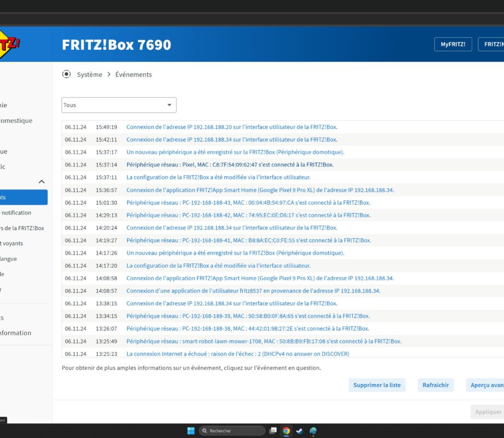Viewport: 504px width, 438px height.
Task: Click the 13:26:07 time cell
Action: tap(106, 328)
